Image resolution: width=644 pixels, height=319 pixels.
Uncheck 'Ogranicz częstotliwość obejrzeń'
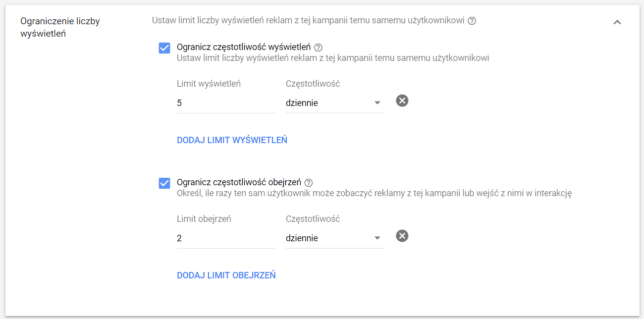(164, 183)
